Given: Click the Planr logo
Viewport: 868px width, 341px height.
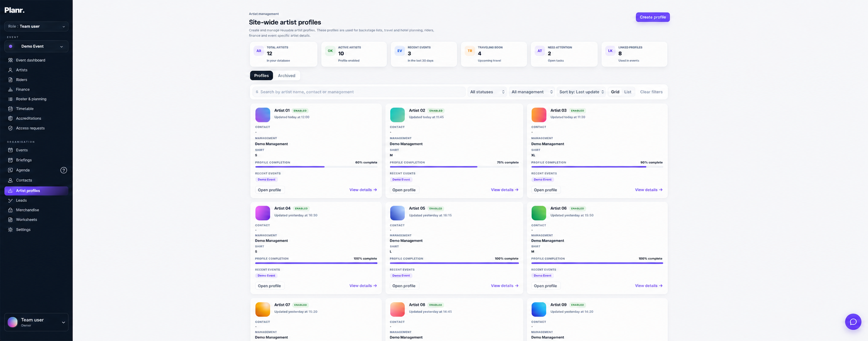Looking at the screenshot, I should (x=15, y=10).
